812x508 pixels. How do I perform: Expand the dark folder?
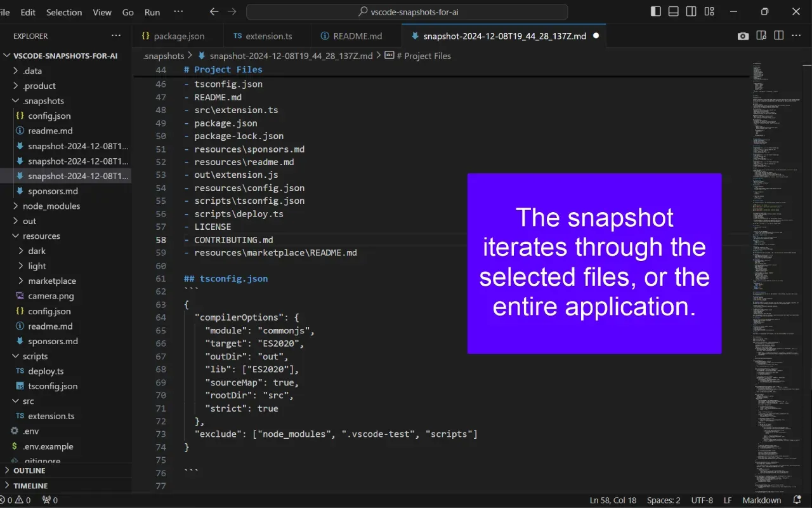click(36, 251)
